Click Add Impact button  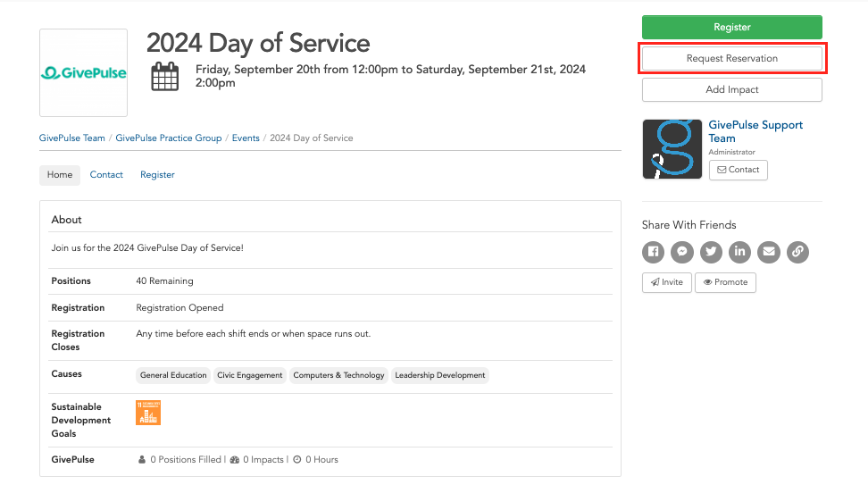pos(732,89)
